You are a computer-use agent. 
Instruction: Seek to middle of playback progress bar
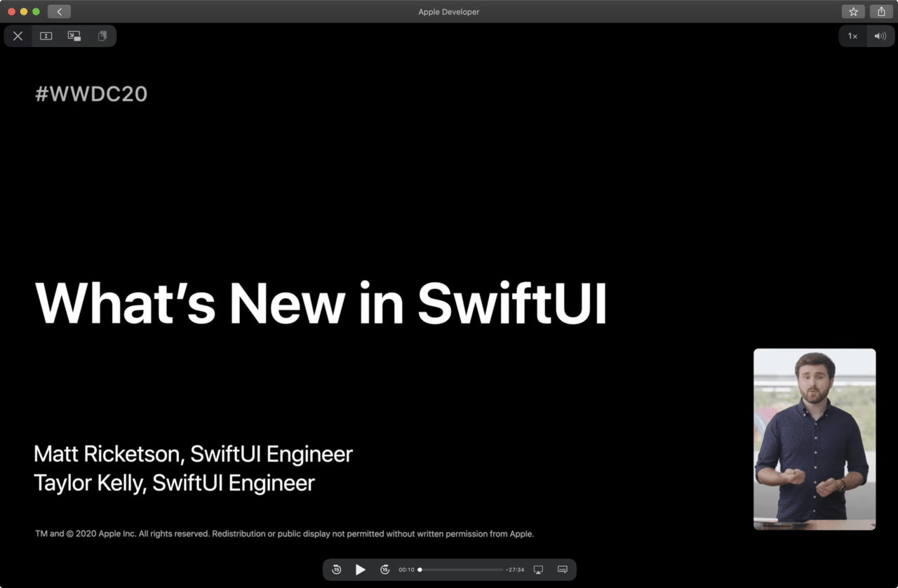coord(461,570)
